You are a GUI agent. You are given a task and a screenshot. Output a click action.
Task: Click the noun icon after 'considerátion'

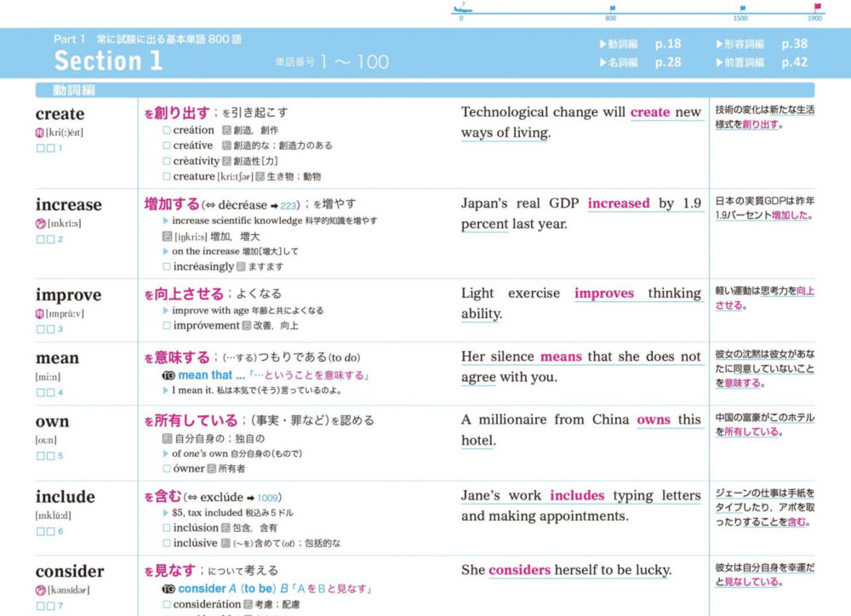(248, 604)
